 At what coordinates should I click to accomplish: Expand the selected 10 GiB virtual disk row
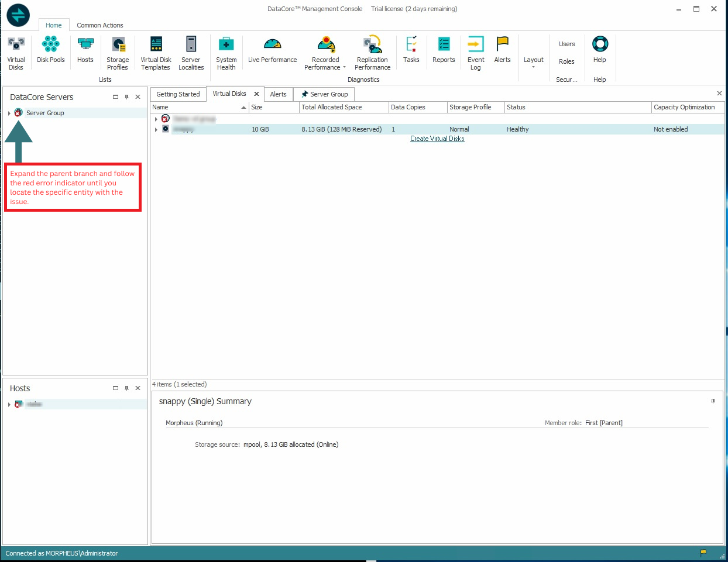click(x=156, y=130)
